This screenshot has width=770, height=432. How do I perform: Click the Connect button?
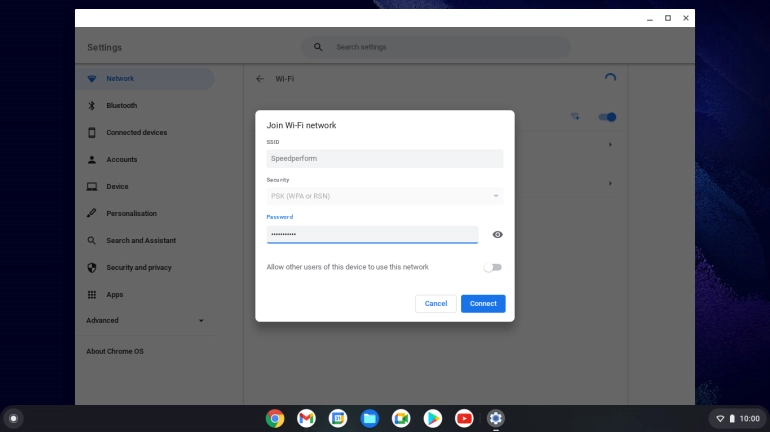(x=483, y=303)
